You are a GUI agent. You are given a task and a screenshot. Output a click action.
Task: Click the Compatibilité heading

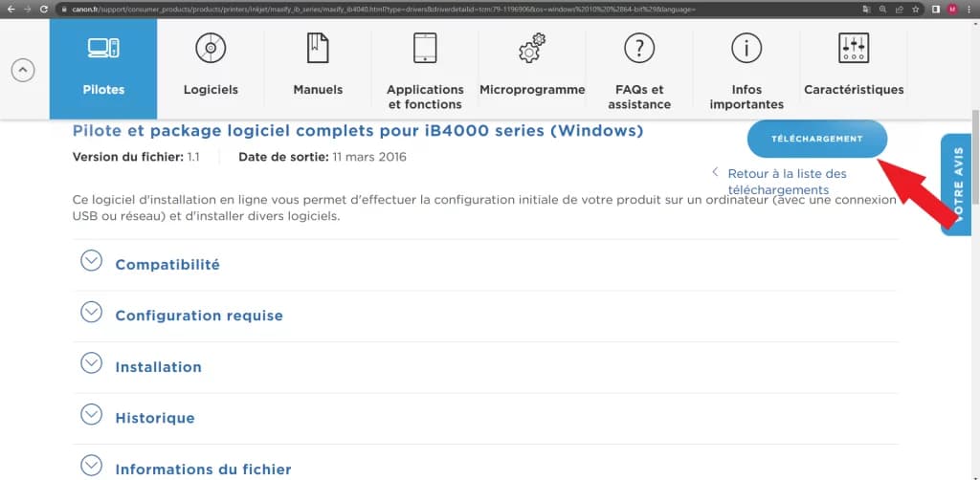(167, 265)
